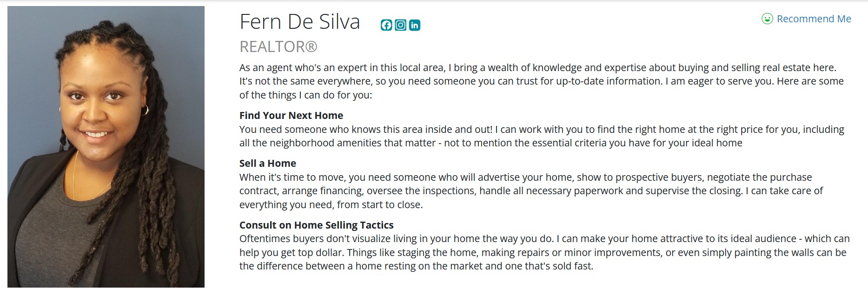868x289 pixels.
Task: Click Consult on Home Selling Tactics heading
Action: pyautogui.click(x=316, y=225)
